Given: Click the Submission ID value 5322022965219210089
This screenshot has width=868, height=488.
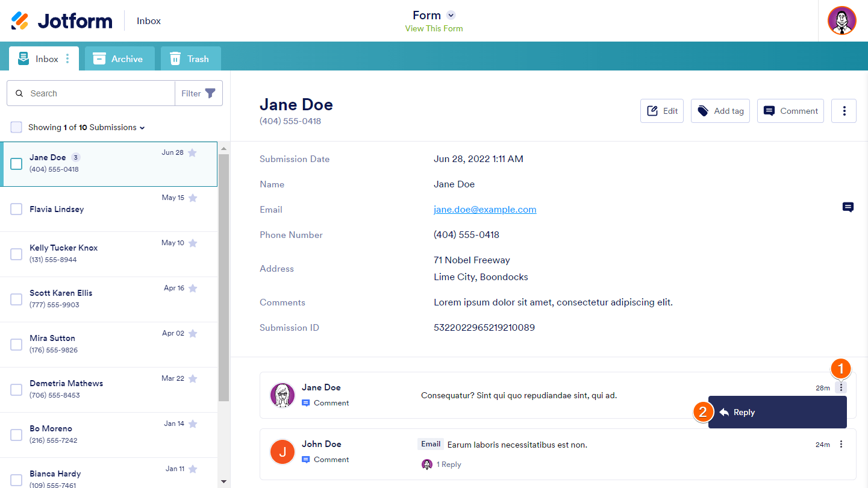Looking at the screenshot, I should pos(484,328).
